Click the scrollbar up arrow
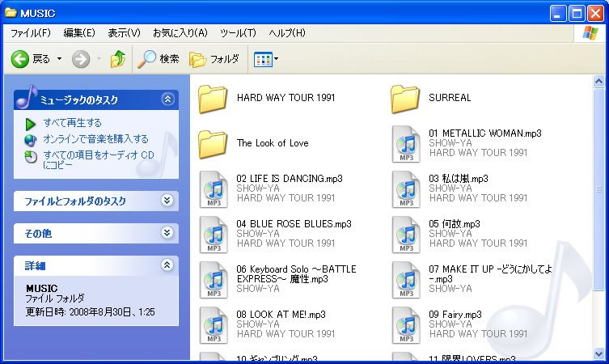This screenshot has width=609, height=364. click(599, 81)
